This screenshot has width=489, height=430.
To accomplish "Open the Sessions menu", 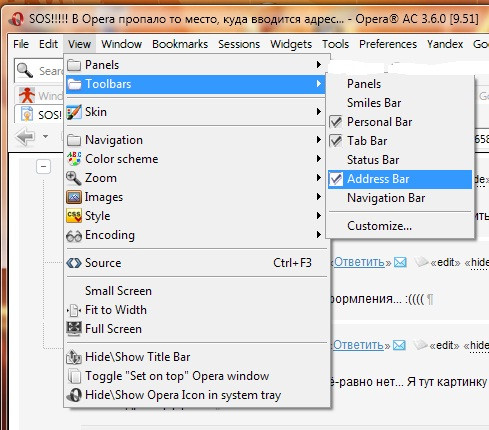I will tap(239, 44).
